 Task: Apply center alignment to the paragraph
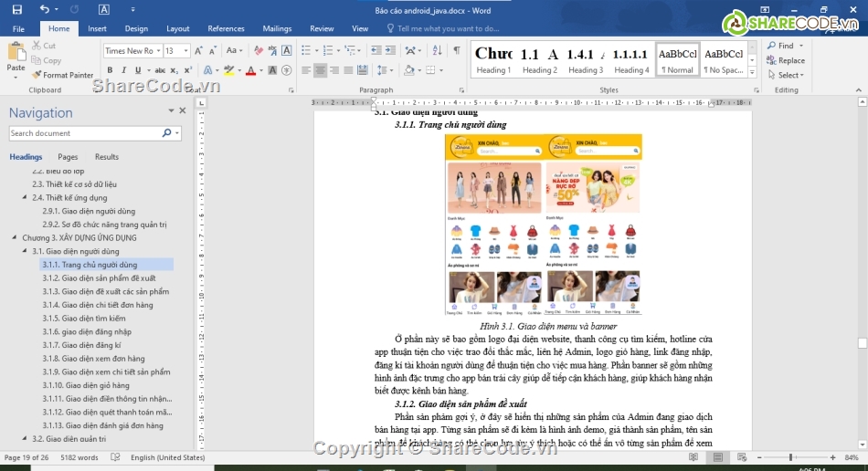320,70
